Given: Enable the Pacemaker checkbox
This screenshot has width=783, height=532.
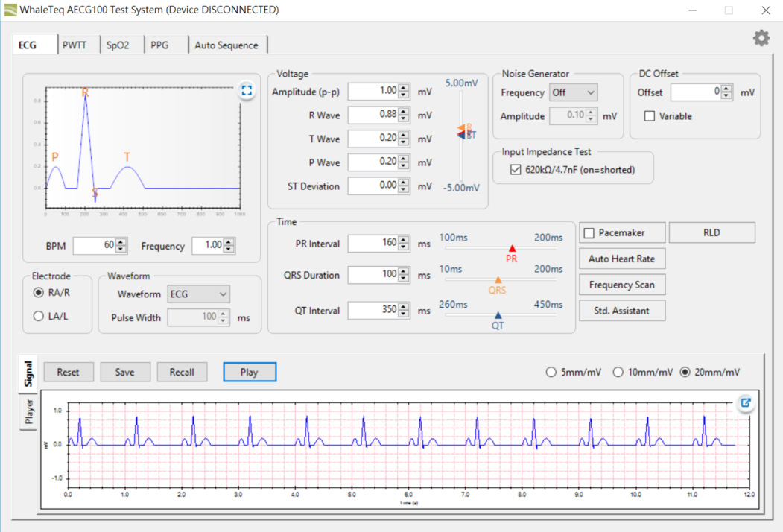Looking at the screenshot, I should (x=588, y=232).
